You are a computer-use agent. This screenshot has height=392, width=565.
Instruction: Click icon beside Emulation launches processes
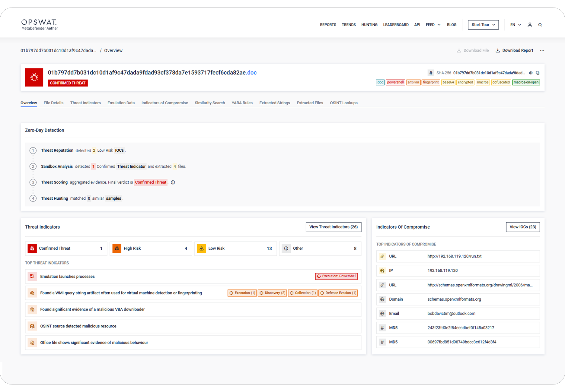(x=32, y=277)
